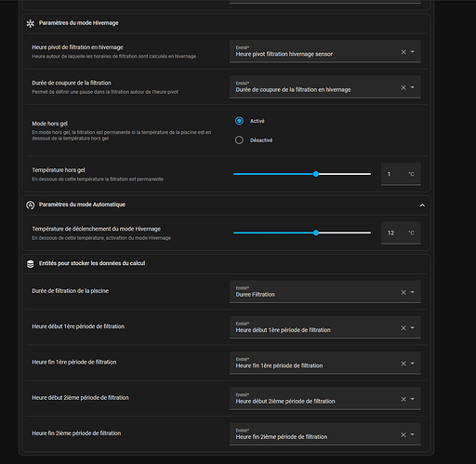Clear the Duree Filtration entity selection
The width and height of the screenshot is (476, 464).
pyautogui.click(x=403, y=292)
